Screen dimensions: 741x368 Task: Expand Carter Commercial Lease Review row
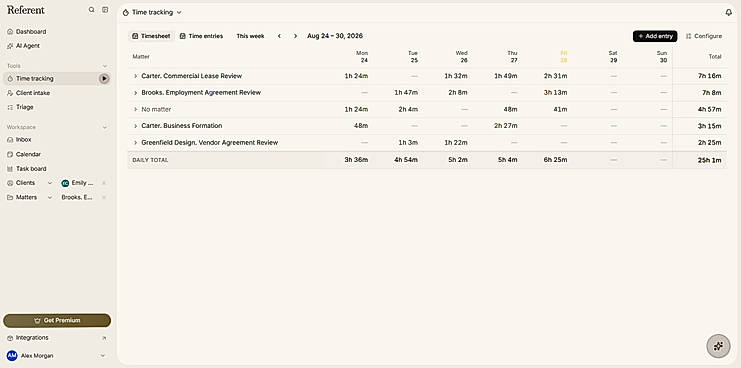click(x=135, y=76)
